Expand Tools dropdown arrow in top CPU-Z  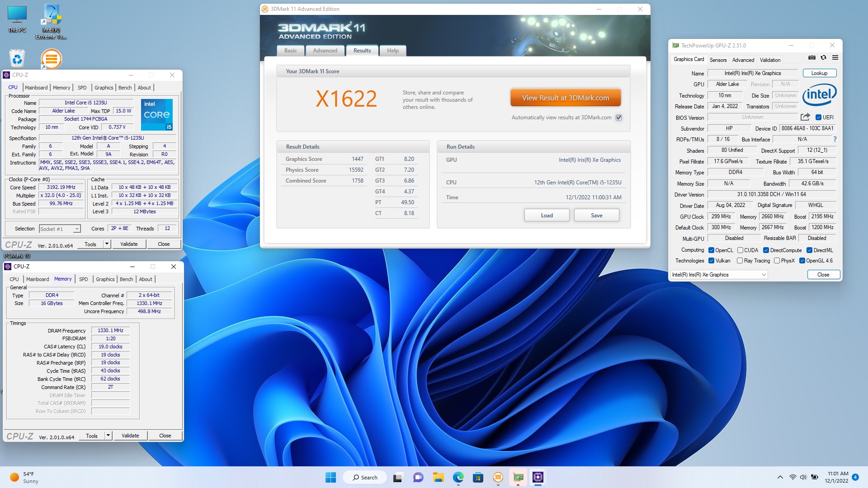click(x=107, y=244)
